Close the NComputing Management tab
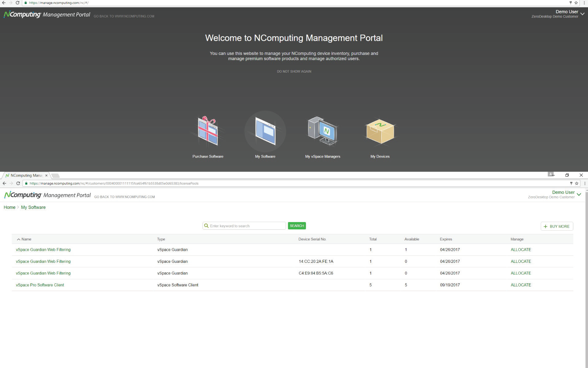 click(46, 175)
